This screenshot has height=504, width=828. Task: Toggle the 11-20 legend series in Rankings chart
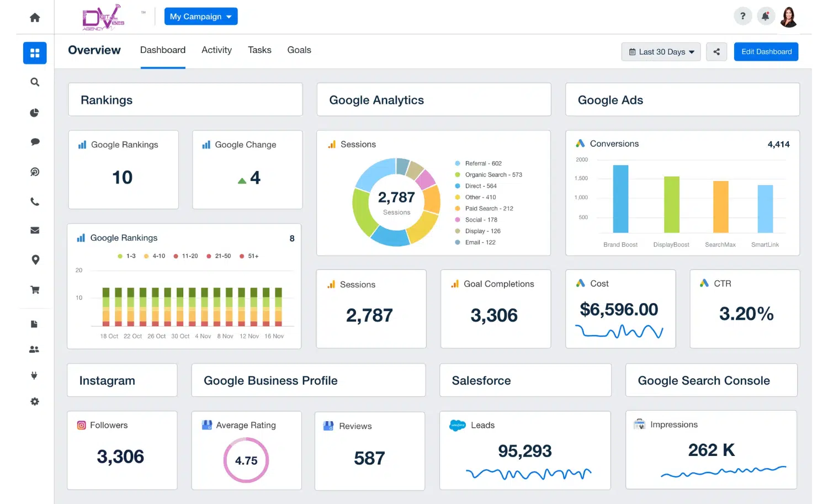pos(186,256)
